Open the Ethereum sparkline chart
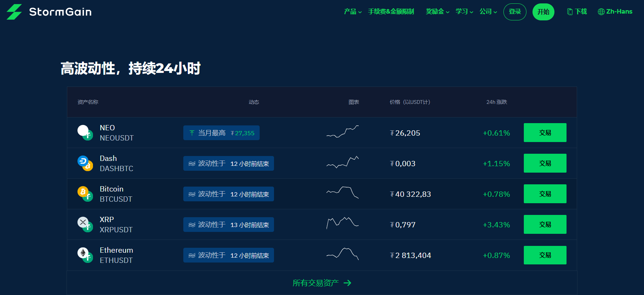Screen dimensions: 644x295 point(342,254)
